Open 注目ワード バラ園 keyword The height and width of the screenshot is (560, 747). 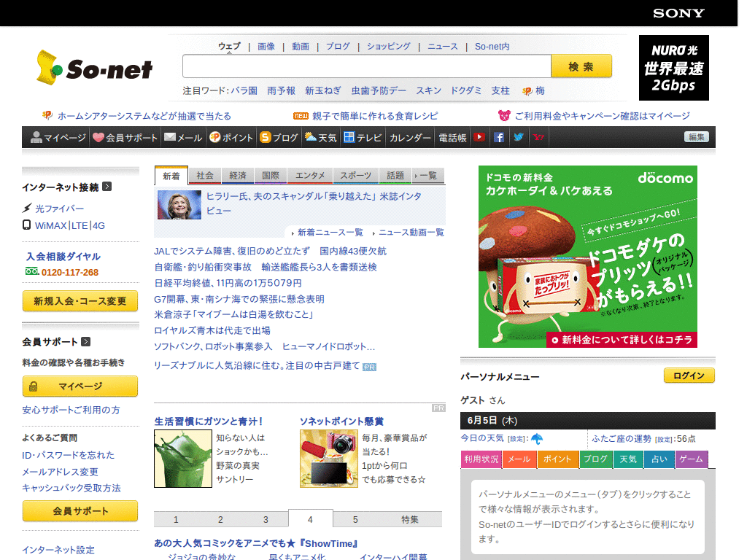244,90
